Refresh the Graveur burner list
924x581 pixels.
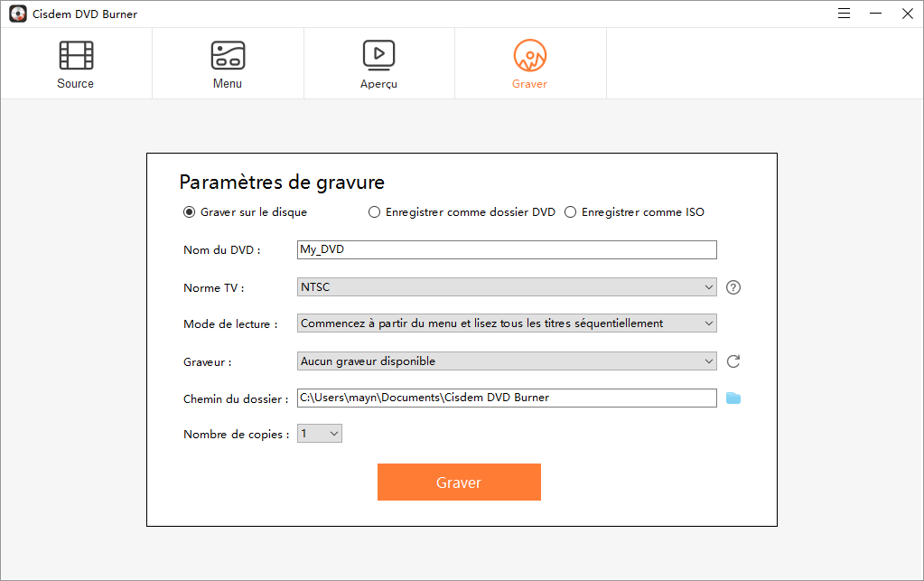pyautogui.click(x=733, y=361)
